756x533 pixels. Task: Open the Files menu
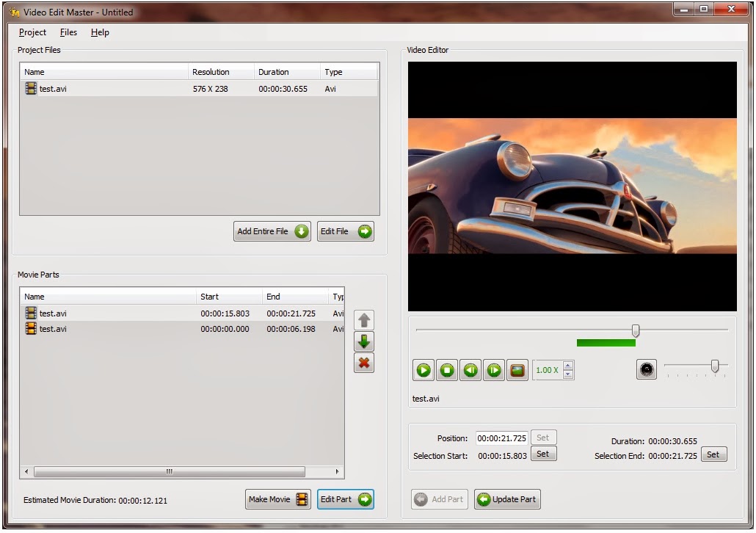click(68, 32)
